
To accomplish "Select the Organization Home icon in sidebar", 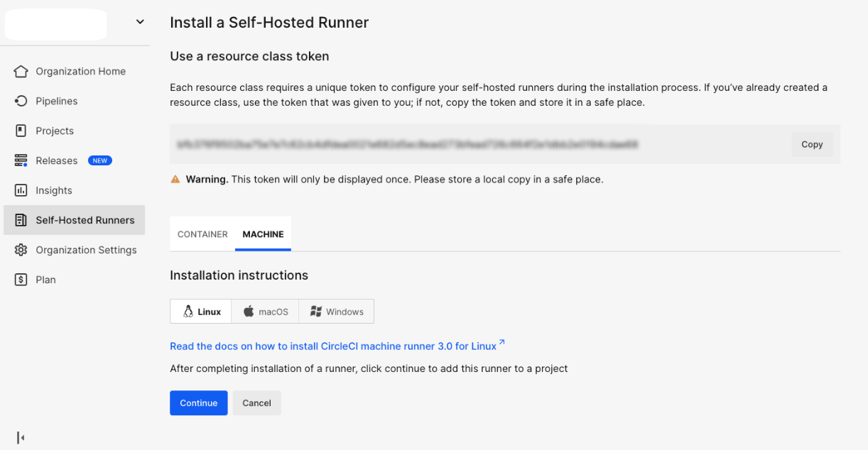I will (x=21, y=71).
